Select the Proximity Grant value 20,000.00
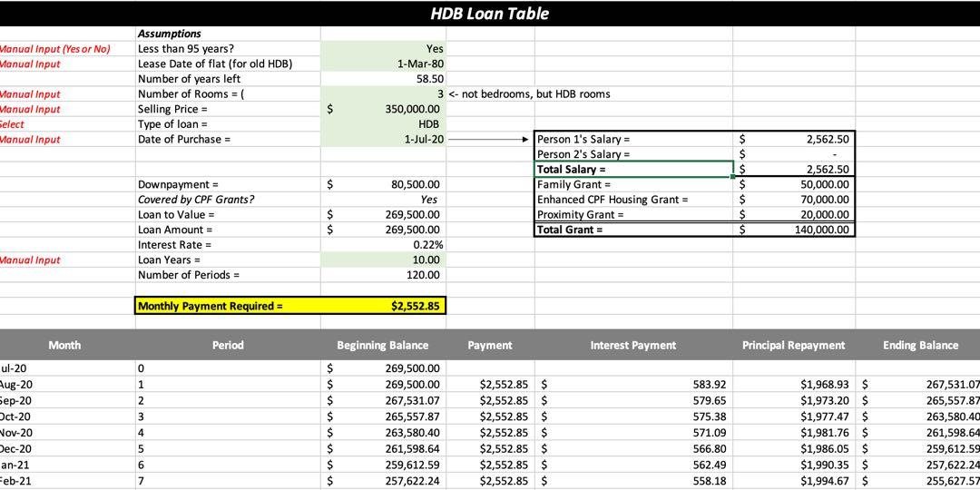 pos(794,214)
